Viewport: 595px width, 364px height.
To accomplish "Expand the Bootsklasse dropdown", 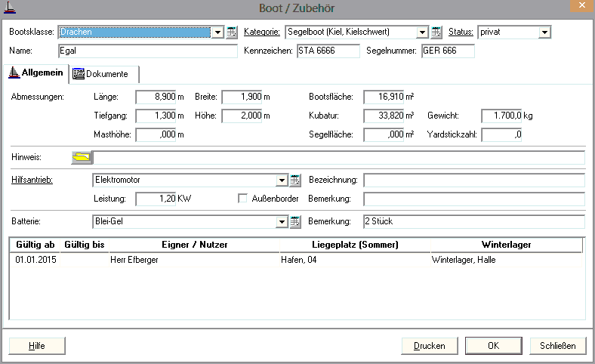I will tap(217, 32).
